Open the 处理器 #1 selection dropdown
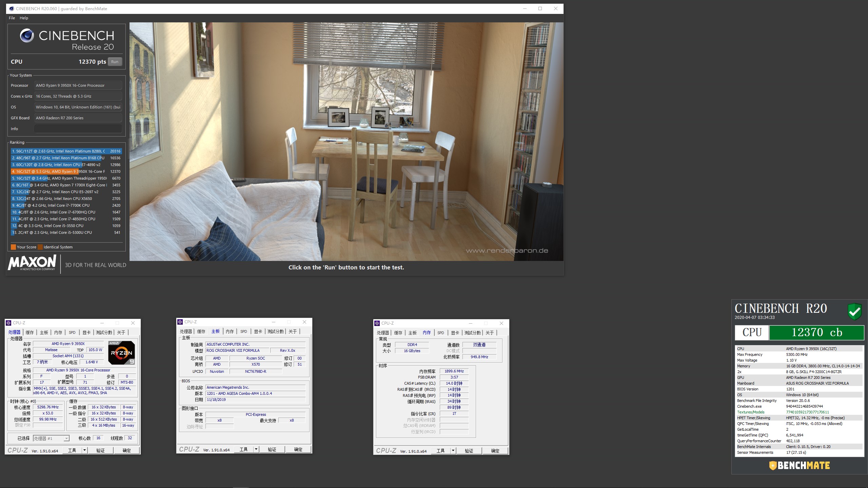 click(x=51, y=439)
